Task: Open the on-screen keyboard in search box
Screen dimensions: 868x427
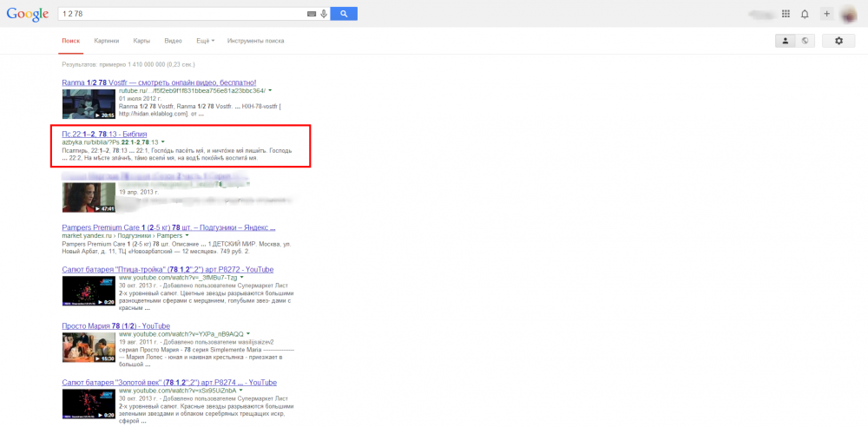Action: click(x=312, y=14)
